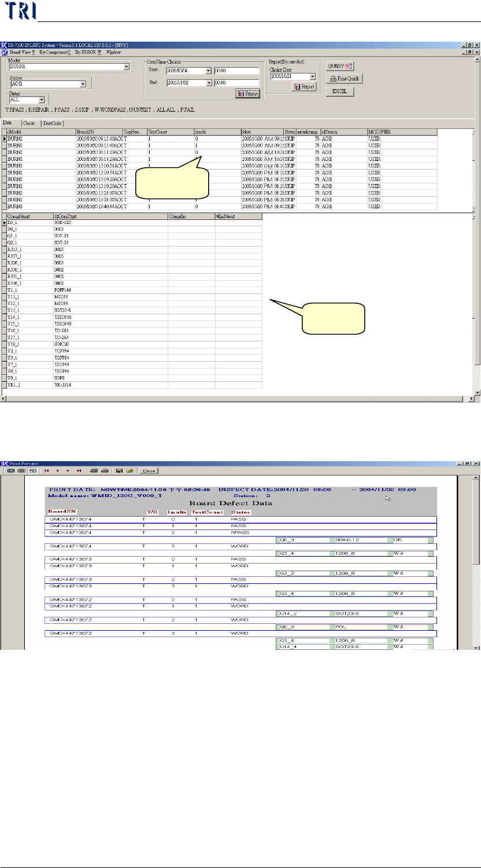The width and height of the screenshot is (481, 868).
Task: Click the QUERY button
Action: click(339, 66)
